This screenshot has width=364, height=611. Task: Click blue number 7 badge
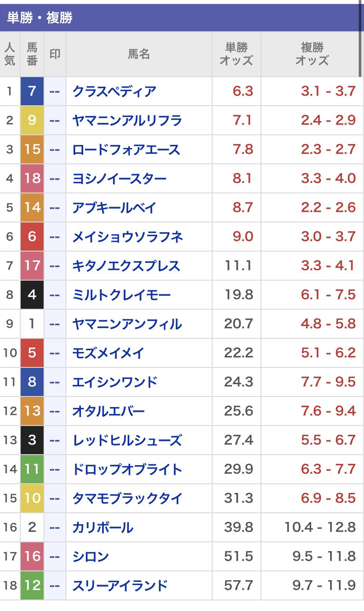click(x=32, y=91)
